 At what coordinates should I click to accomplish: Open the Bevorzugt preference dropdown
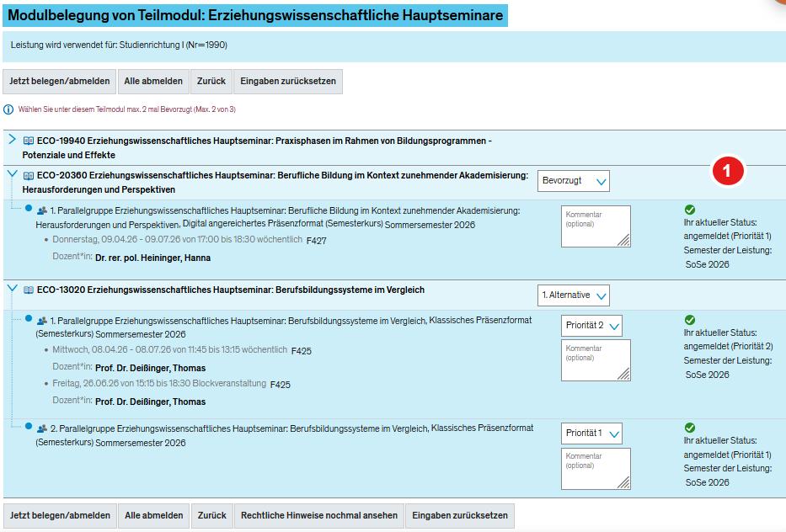coord(574,181)
